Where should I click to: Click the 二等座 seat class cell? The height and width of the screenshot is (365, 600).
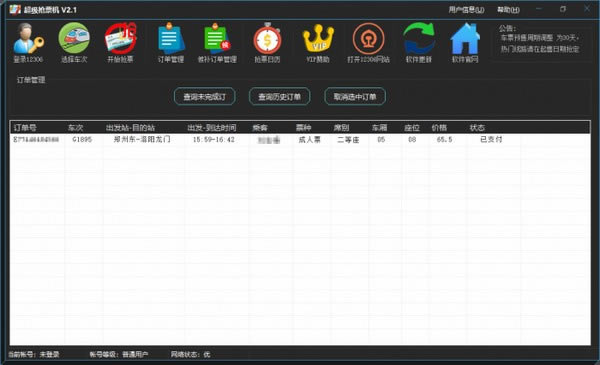click(348, 140)
